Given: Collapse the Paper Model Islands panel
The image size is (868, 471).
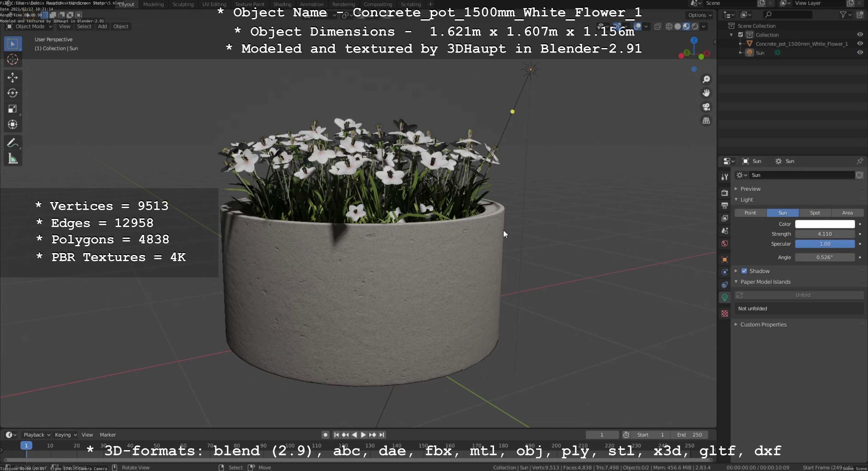Looking at the screenshot, I should [765, 282].
